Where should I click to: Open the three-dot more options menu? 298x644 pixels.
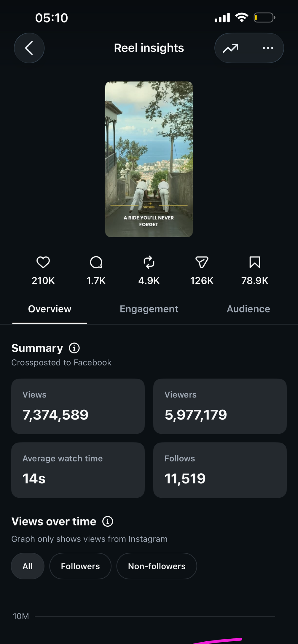(268, 48)
